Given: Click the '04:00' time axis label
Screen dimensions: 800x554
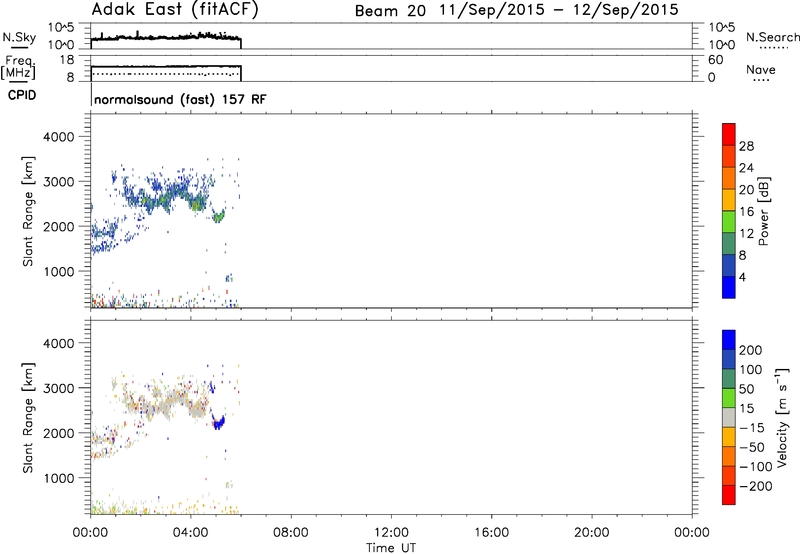Looking at the screenshot, I should pyautogui.click(x=191, y=533).
